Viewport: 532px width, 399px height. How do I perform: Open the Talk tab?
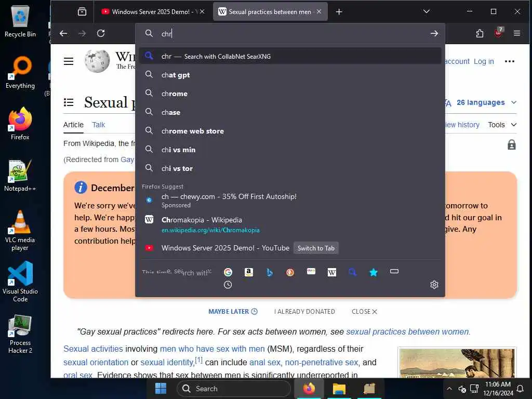tap(98, 125)
